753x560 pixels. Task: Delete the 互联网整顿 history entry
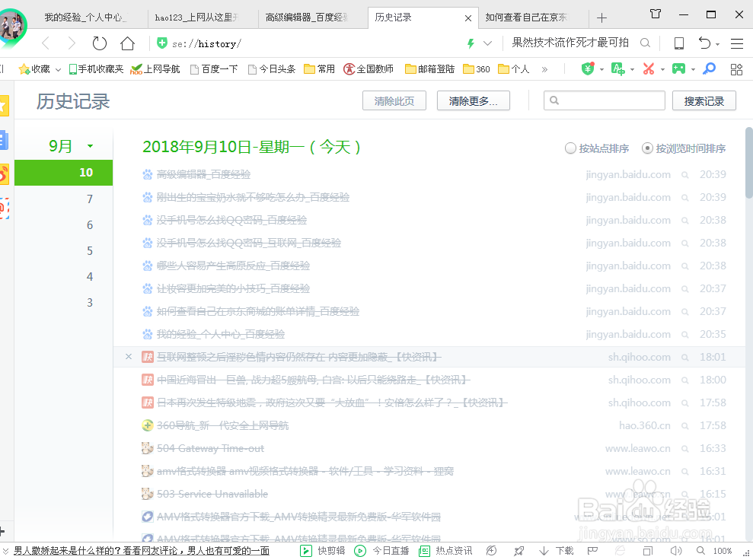(127, 357)
